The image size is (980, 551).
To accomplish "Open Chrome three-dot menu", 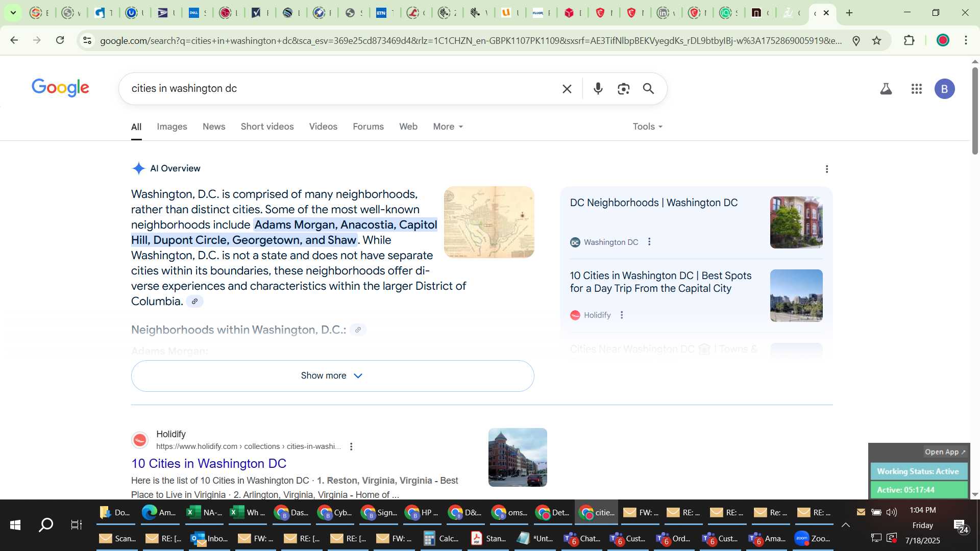I will click(x=966, y=40).
